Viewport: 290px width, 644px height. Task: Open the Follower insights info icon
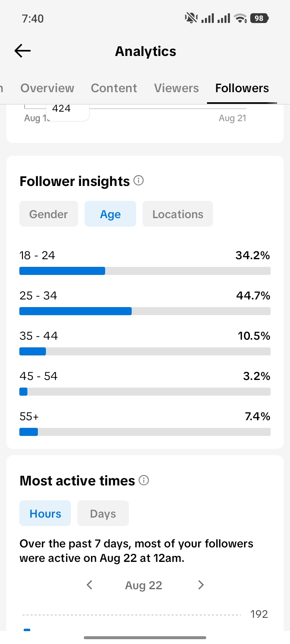[x=139, y=180]
